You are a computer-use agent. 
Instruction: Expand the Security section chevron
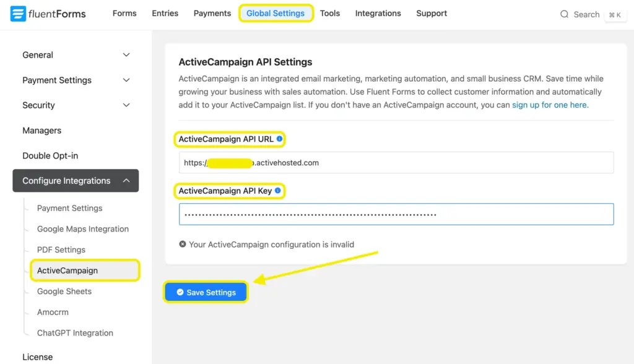coord(126,105)
